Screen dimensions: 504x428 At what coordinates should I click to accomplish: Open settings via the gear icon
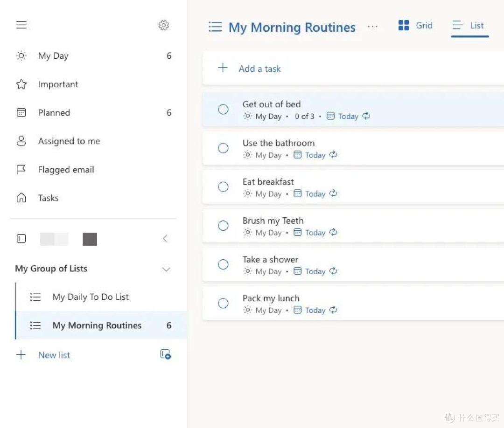(x=164, y=25)
